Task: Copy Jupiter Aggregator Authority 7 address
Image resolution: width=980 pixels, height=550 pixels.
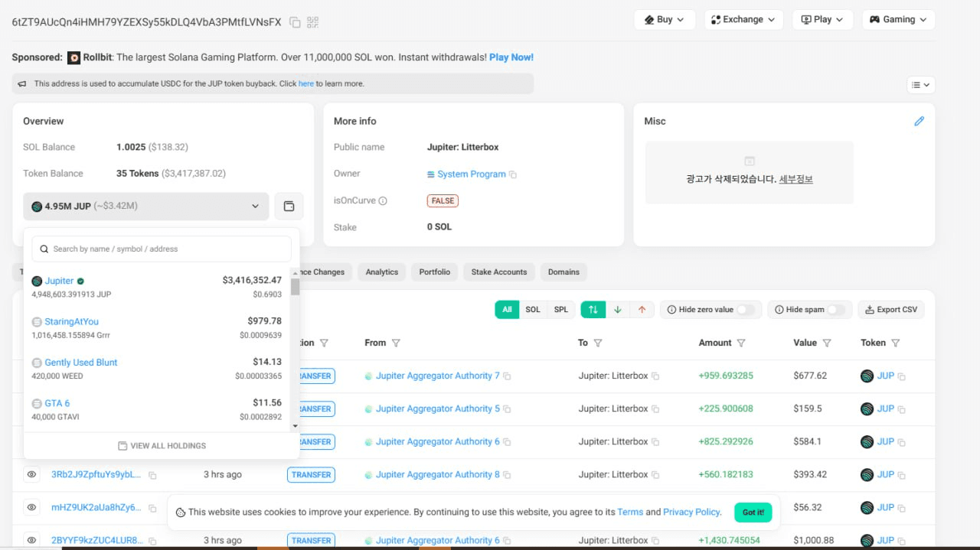Action: coord(508,376)
